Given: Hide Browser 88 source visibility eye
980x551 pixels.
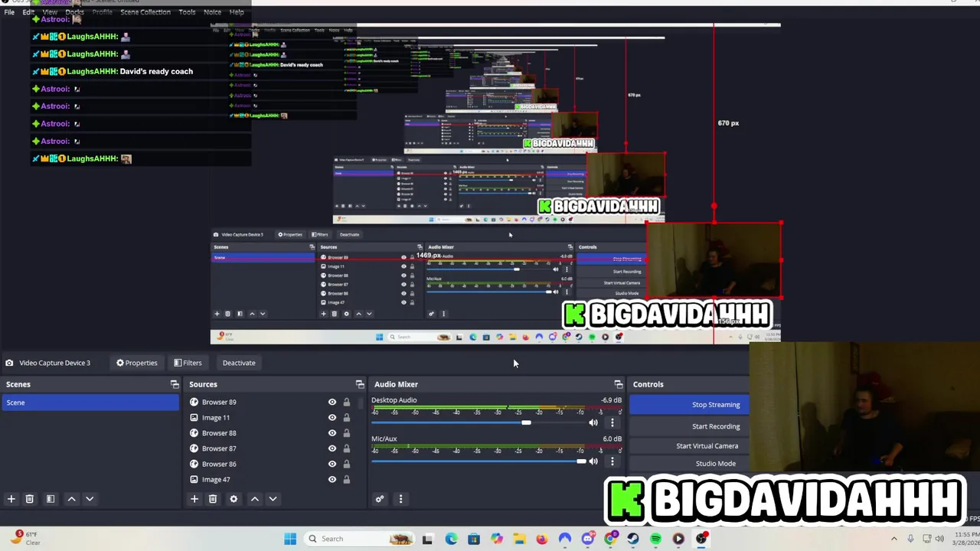Looking at the screenshot, I should click(x=332, y=433).
